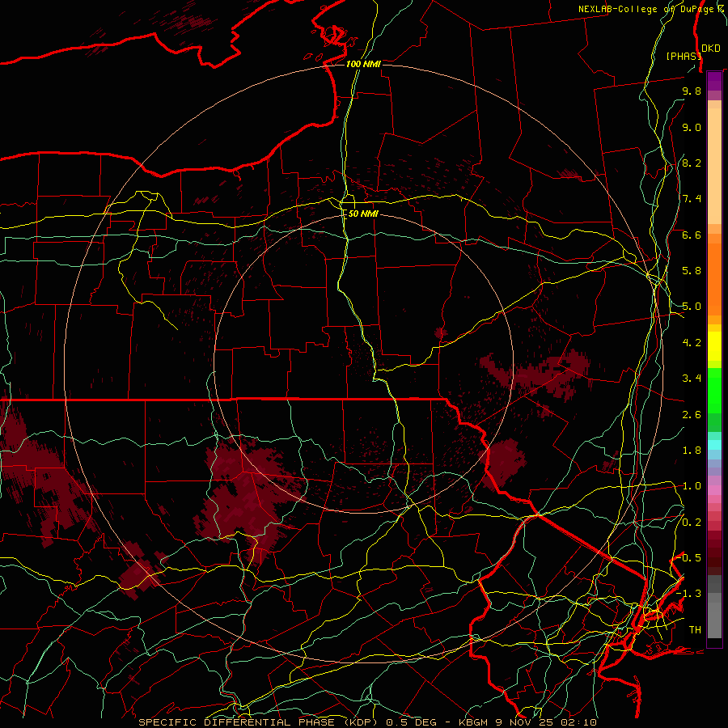
Task: Click the 3.4 scale value
Action: pos(692,379)
